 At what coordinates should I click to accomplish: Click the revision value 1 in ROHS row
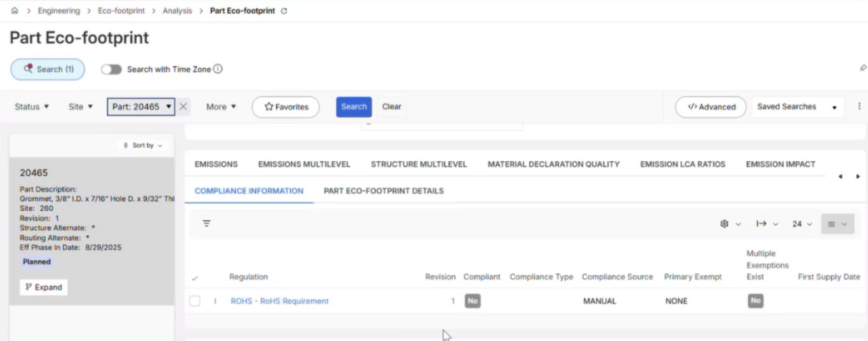tap(453, 301)
